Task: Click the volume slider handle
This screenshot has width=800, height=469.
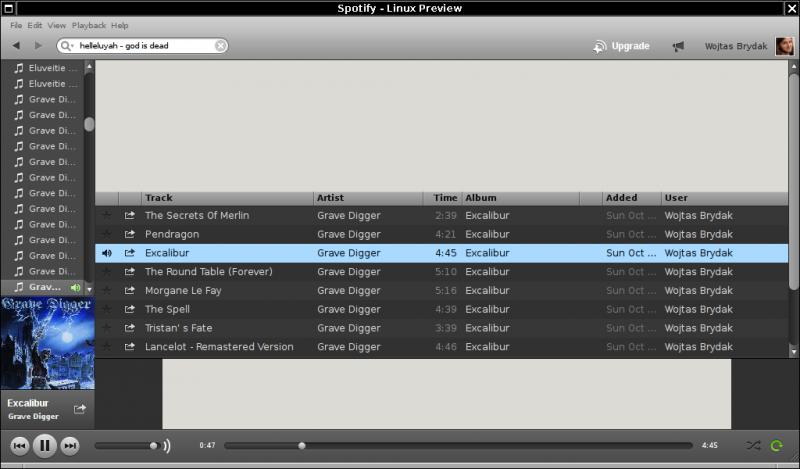Action: tap(153, 446)
